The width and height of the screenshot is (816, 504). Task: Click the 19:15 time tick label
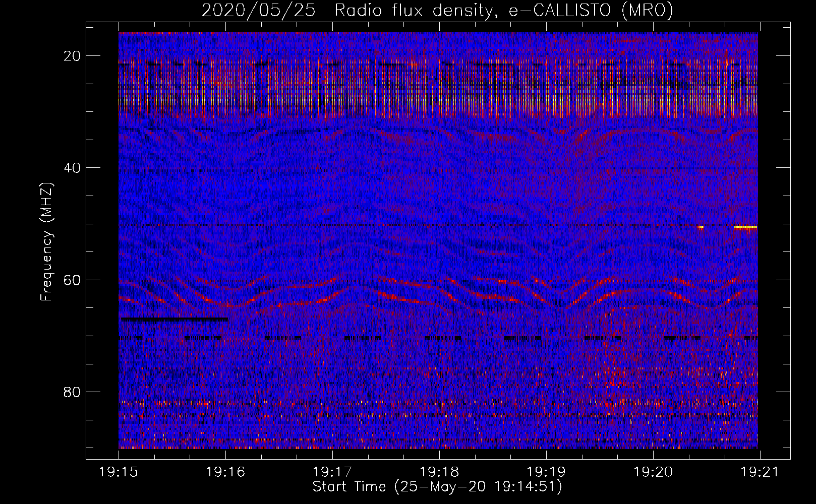[x=119, y=472]
